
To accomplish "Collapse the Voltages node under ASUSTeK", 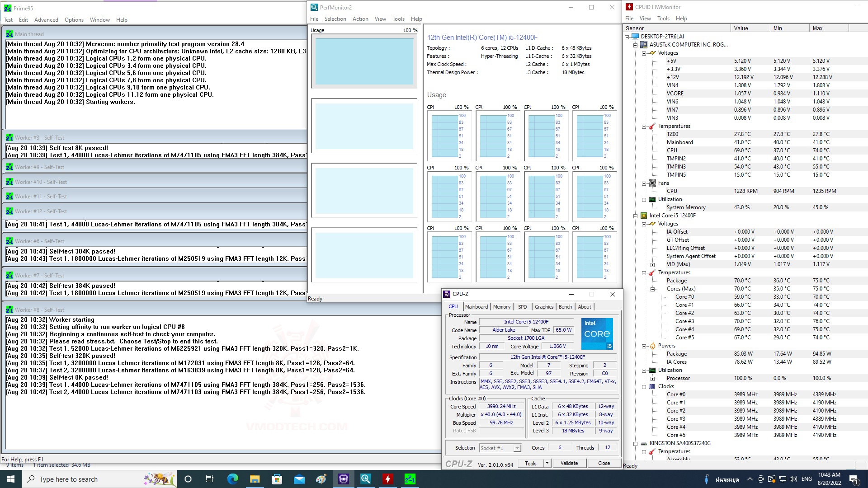I will (644, 53).
